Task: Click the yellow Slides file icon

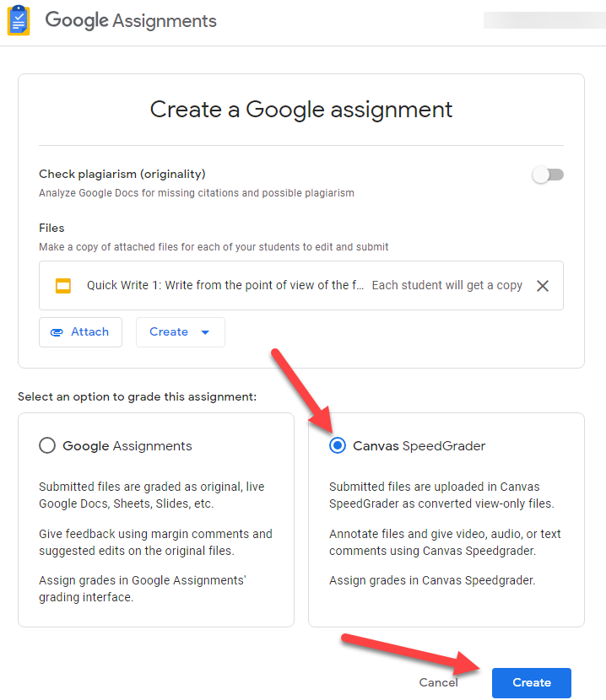Action: pos(63,286)
